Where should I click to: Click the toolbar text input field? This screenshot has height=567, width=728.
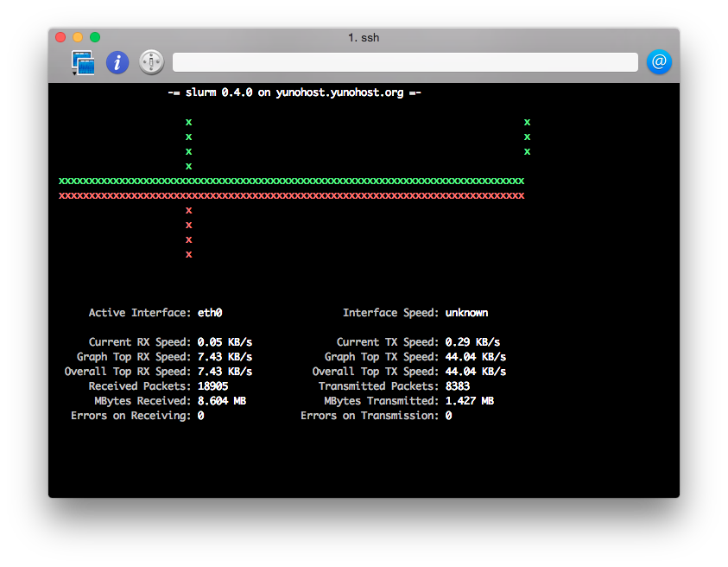[x=405, y=62]
